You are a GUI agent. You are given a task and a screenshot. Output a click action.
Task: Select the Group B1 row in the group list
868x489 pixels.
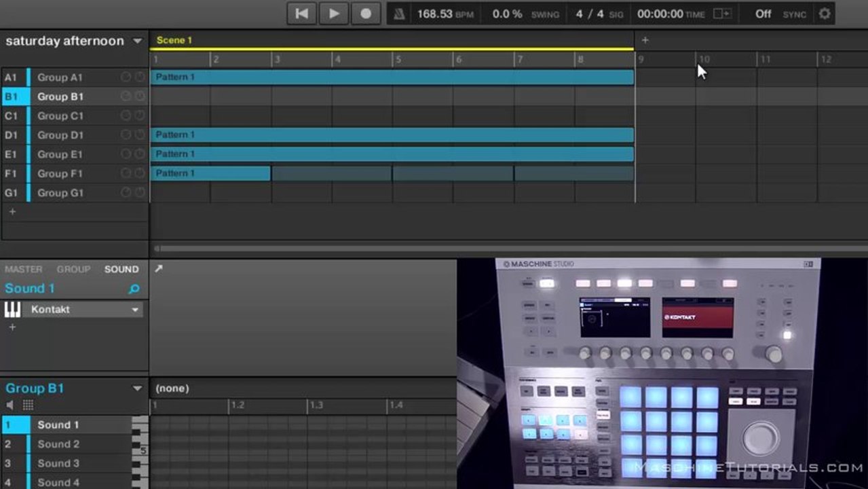[75, 96]
